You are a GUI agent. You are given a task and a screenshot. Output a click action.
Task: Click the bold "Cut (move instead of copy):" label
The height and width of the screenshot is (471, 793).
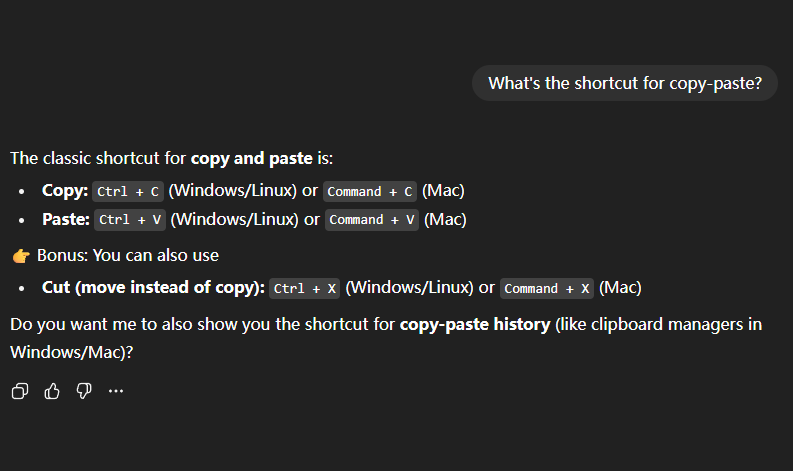(x=153, y=287)
